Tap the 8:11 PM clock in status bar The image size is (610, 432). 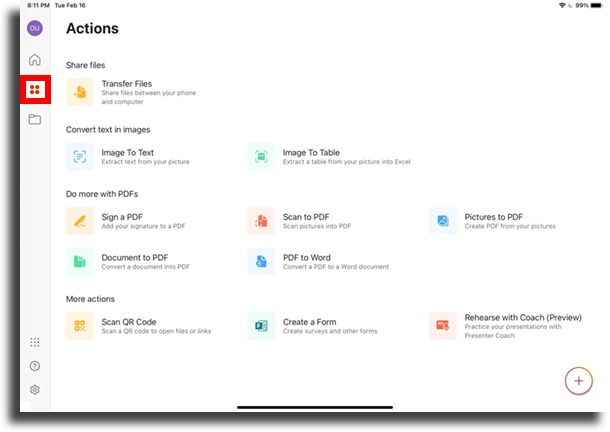[x=38, y=5]
